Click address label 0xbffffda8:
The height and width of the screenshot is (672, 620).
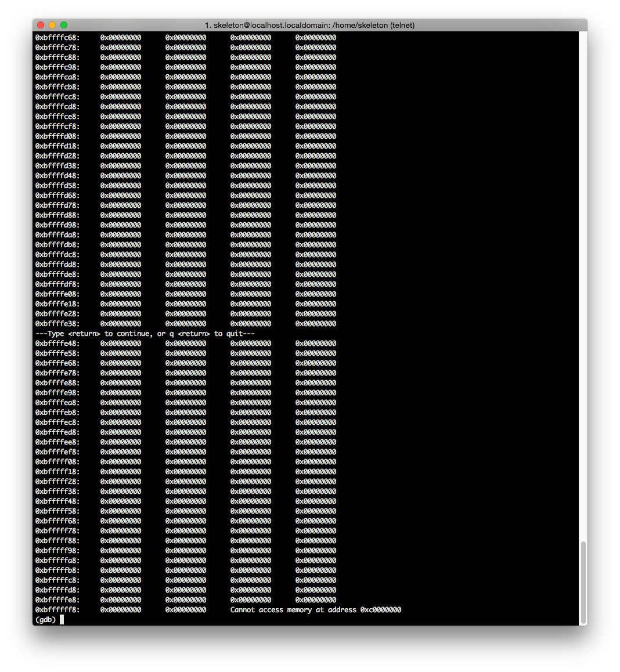tap(57, 235)
